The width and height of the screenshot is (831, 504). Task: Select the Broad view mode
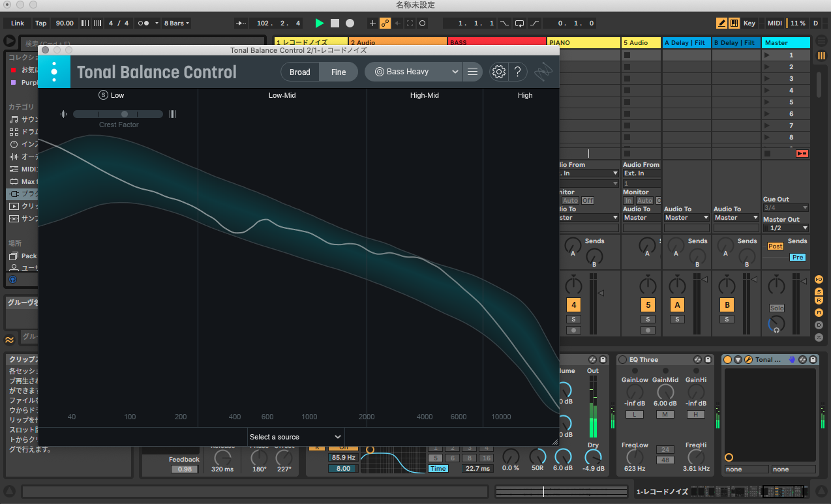pos(300,72)
